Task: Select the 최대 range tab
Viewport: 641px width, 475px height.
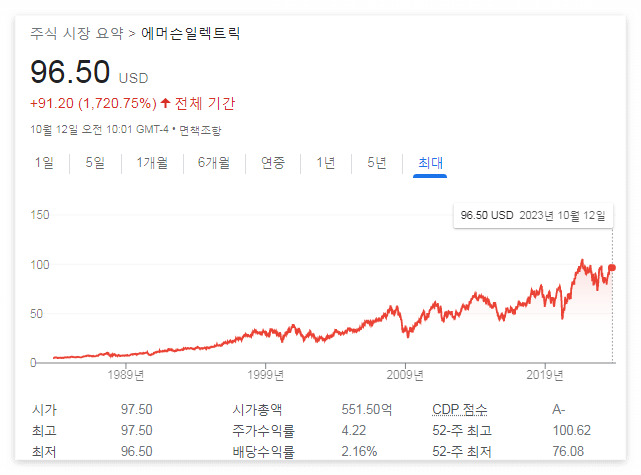Action: point(430,163)
